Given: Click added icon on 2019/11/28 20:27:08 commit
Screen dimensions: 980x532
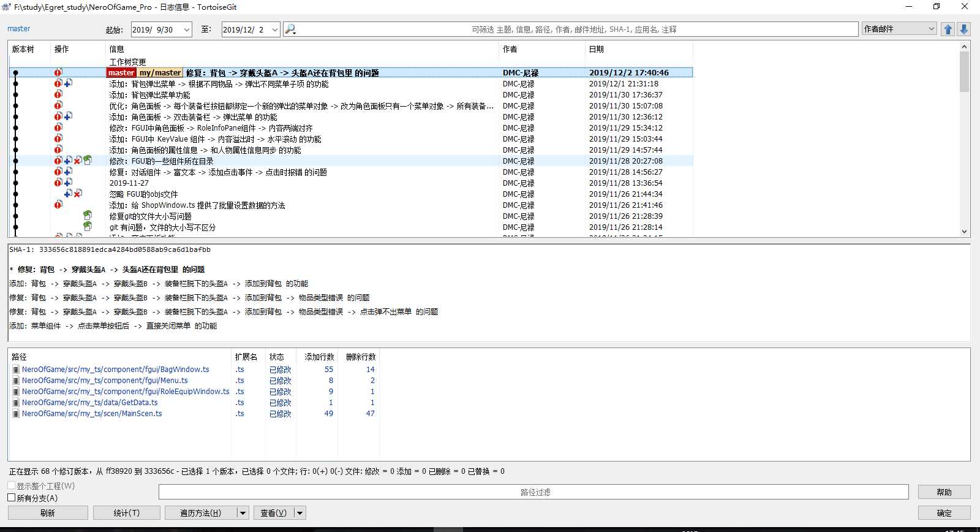Looking at the screenshot, I should tap(68, 161).
